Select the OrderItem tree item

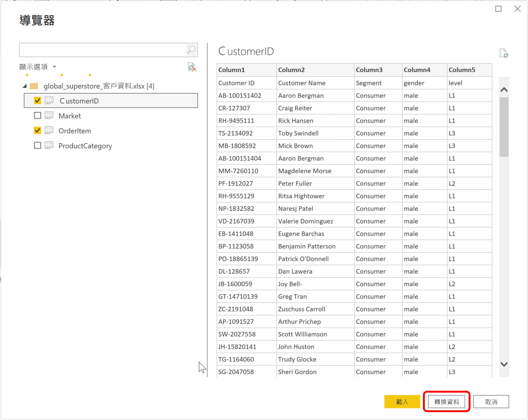pyautogui.click(x=75, y=131)
